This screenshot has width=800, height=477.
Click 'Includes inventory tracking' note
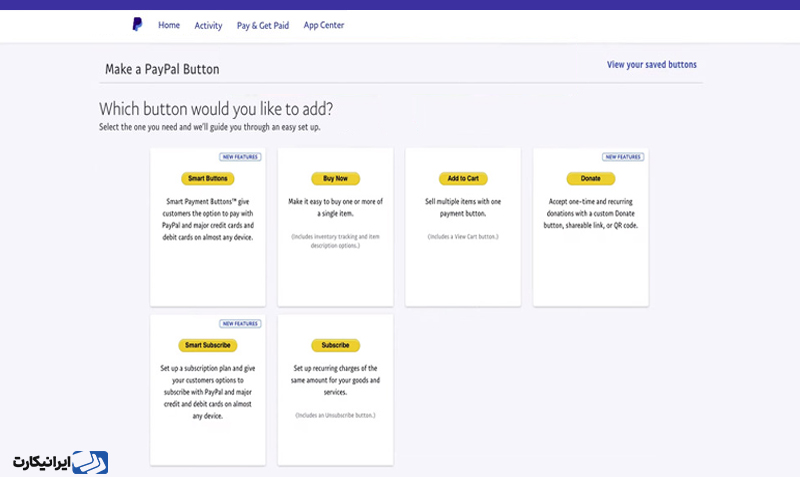coord(335,241)
